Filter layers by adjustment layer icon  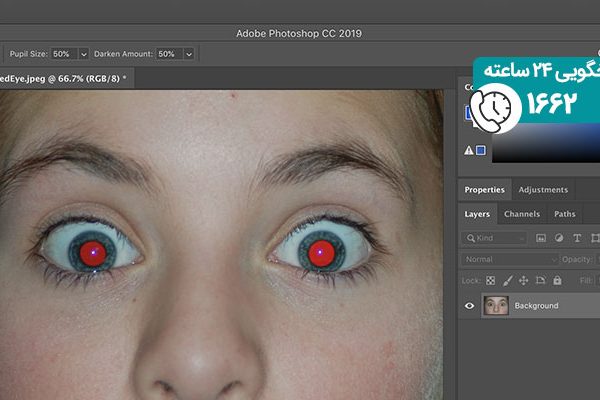pyautogui.click(x=559, y=238)
